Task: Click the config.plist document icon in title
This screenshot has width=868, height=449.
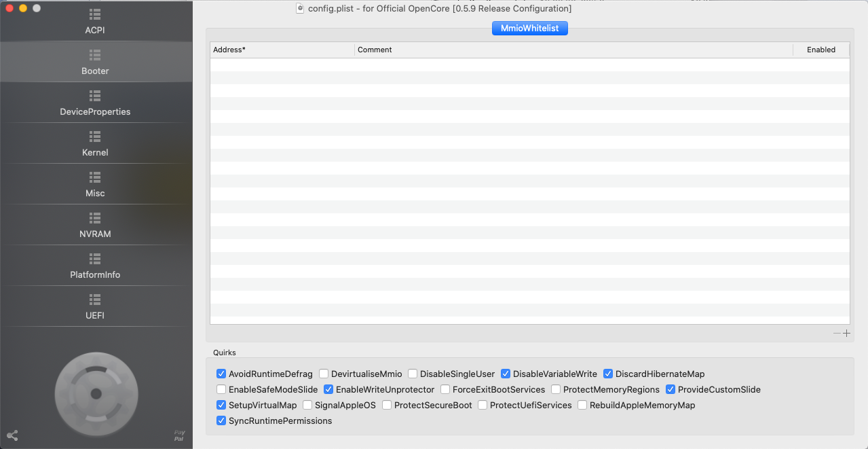Action: click(x=301, y=9)
